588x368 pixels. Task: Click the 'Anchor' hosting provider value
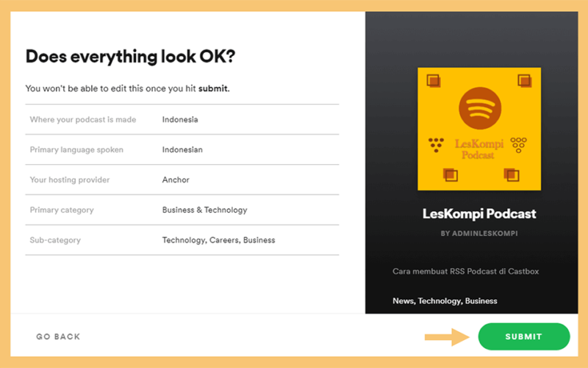coord(176,180)
